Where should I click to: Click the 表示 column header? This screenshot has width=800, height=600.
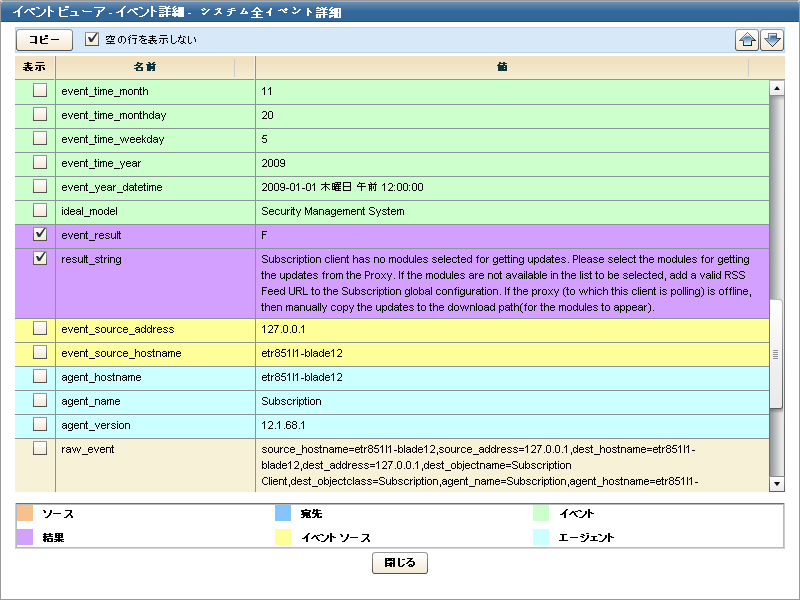(x=34, y=67)
